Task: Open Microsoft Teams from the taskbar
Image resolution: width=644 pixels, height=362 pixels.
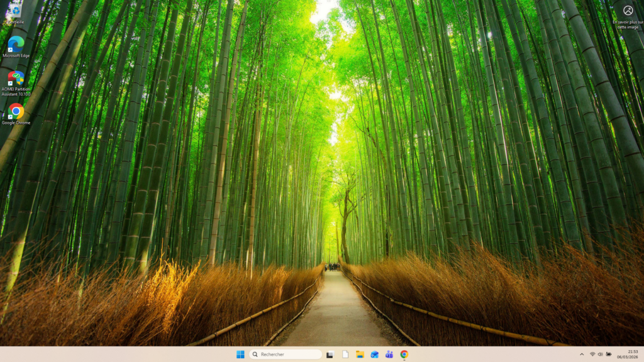Action: 389,354
